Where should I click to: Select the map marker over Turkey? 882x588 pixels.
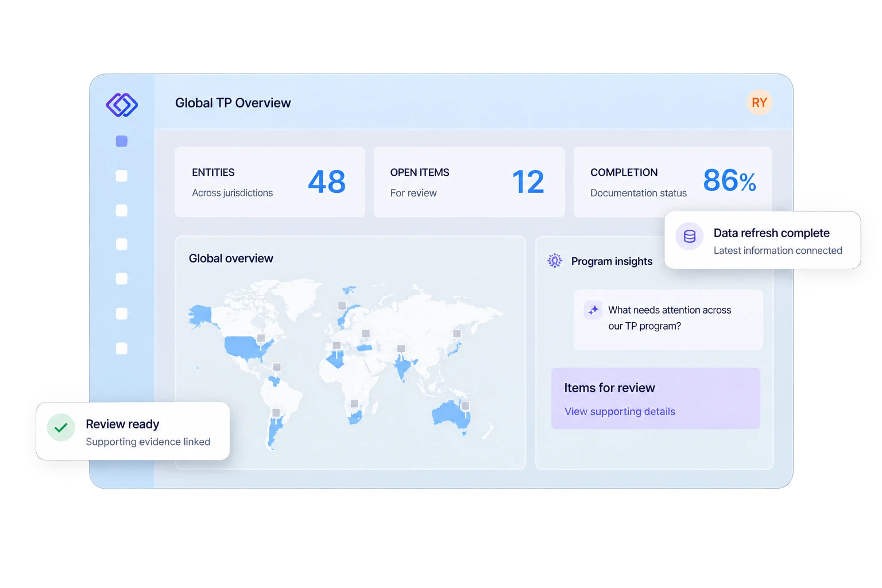tap(366, 334)
